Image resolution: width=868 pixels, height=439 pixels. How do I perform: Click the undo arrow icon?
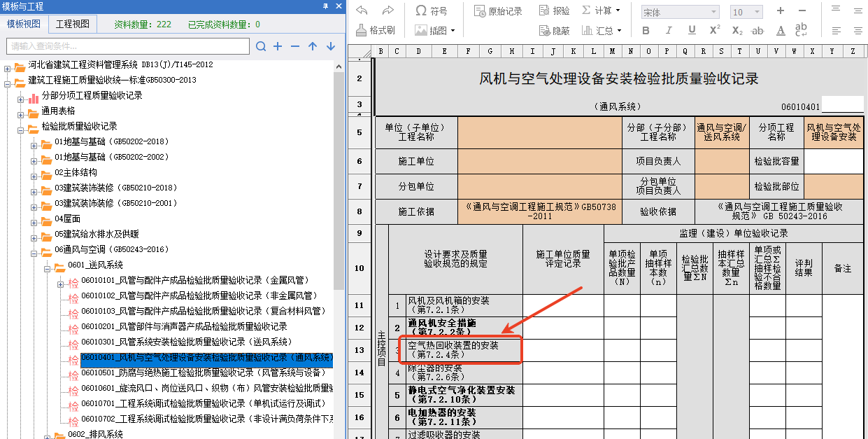(x=362, y=10)
